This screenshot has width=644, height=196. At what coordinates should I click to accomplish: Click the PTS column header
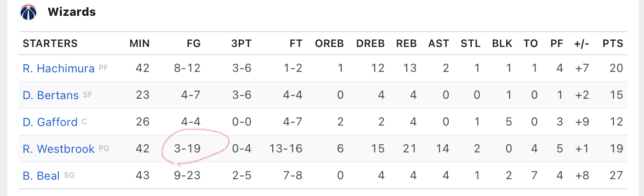[613, 44]
